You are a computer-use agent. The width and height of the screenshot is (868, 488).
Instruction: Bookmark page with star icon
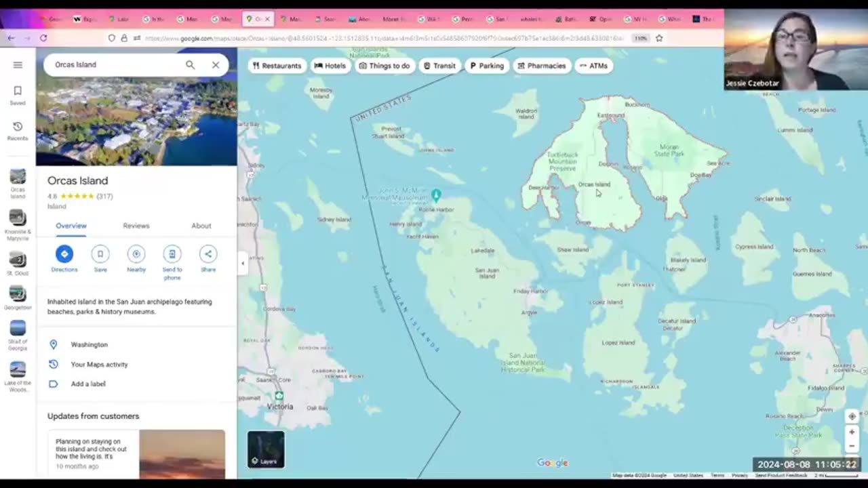click(x=658, y=39)
